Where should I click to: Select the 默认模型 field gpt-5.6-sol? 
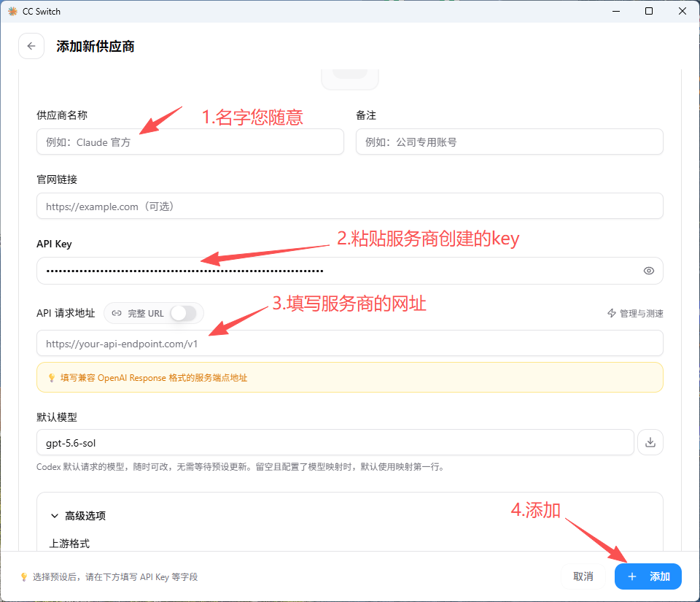pos(335,443)
